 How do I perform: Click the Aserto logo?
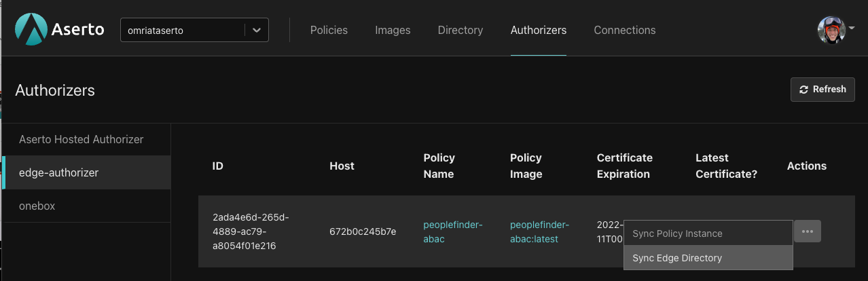[59, 30]
